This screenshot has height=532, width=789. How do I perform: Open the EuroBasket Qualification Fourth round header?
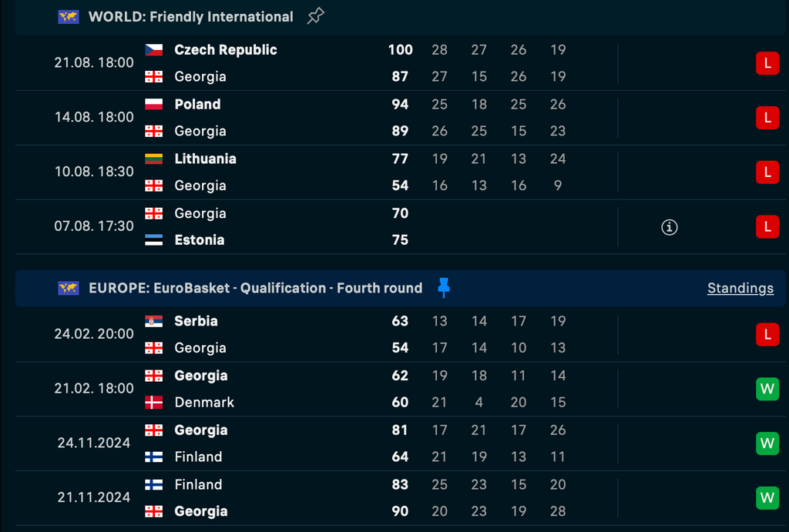tap(255, 288)
